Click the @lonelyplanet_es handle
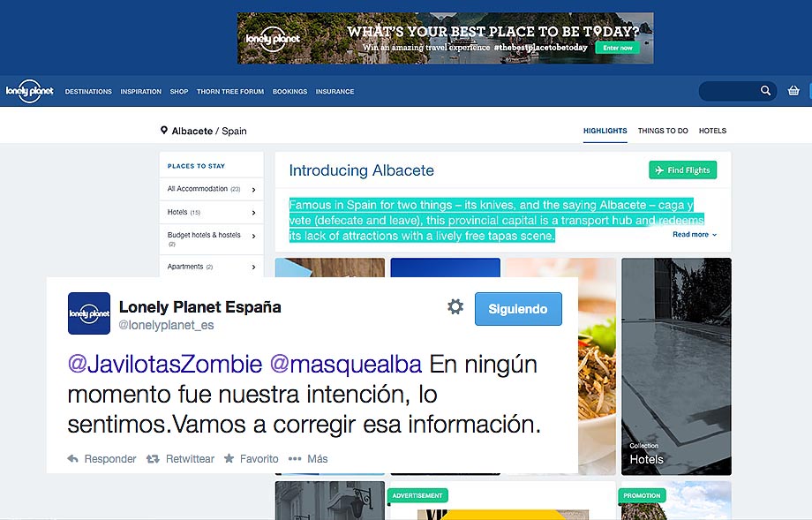The width and height of the screenshot is (812, 520). (166, 325)
